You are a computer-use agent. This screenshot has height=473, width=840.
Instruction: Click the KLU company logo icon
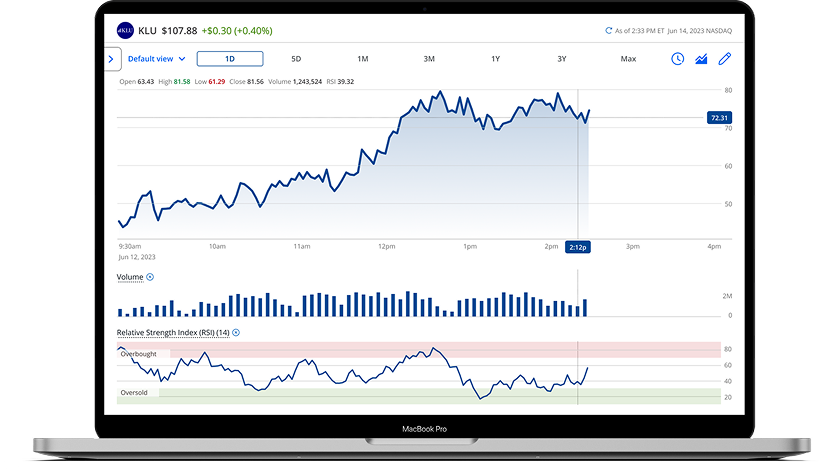tap(124, 30)
